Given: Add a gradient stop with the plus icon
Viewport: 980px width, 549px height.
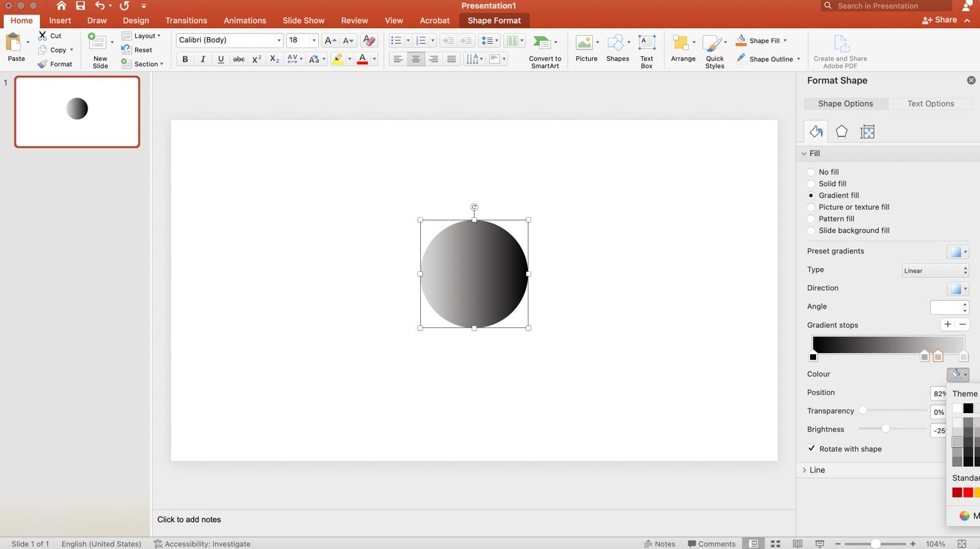Looking at the screenshot, I should coord(947,324).
